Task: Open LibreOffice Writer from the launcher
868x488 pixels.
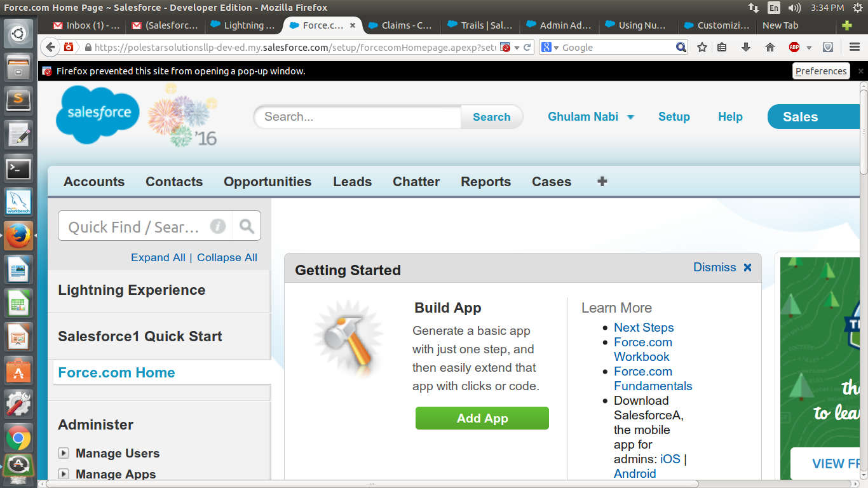Action: (18, 269)
